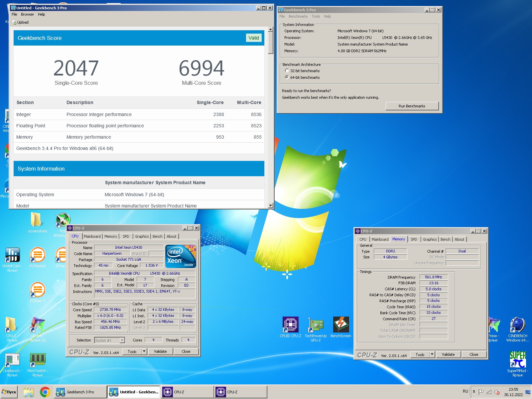532x399 pixels.
Task: Click Validate in the left CPU-Z window
Action: click(160, 351)
